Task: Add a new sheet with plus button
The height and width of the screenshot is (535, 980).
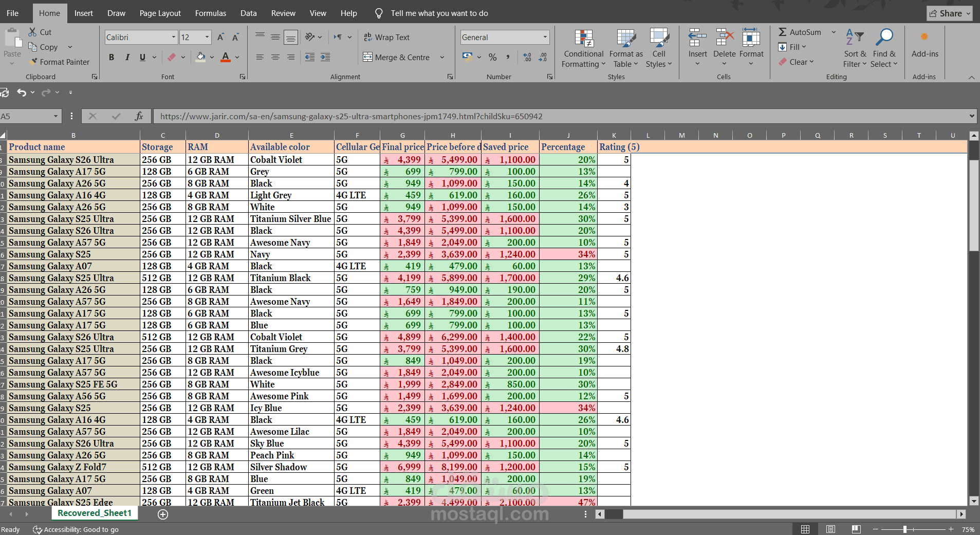Action: [163, 514]
